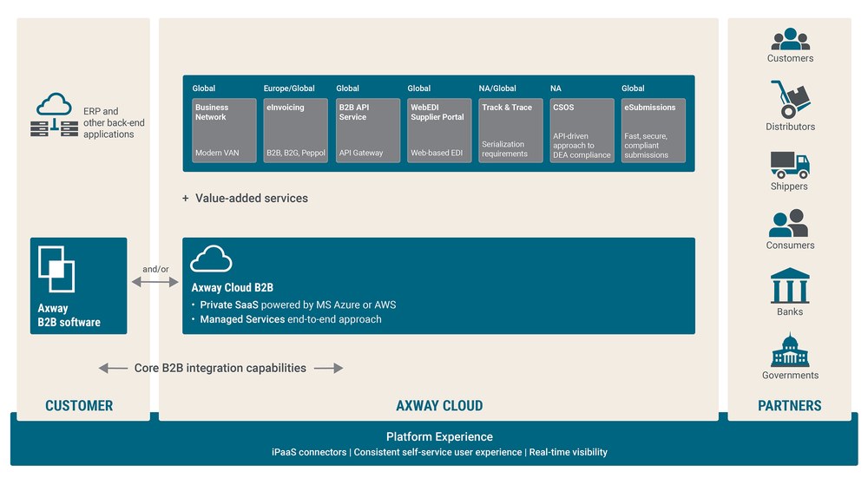The width and height of the screenshot is (868, 478).
Task: Click the and/or double-headed arrow
Action: pos(155,282)
